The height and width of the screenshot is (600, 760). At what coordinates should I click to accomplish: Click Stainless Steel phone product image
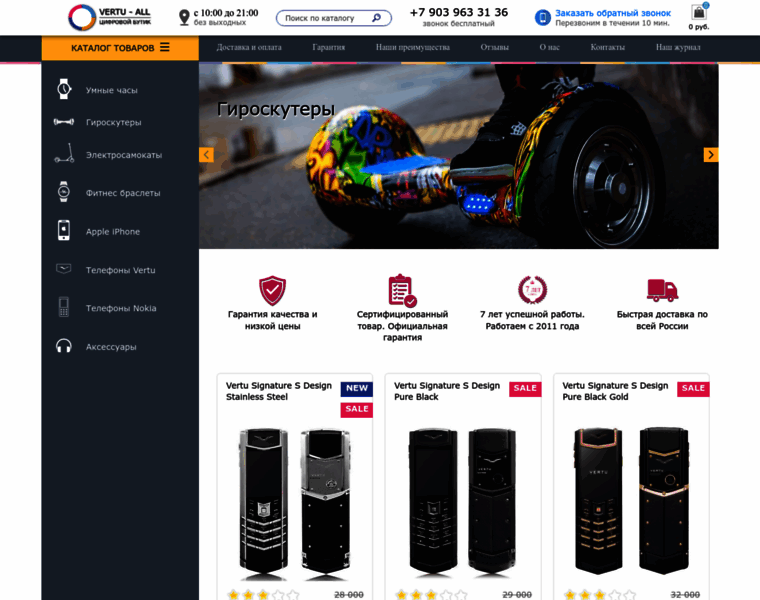coord(295,503)
